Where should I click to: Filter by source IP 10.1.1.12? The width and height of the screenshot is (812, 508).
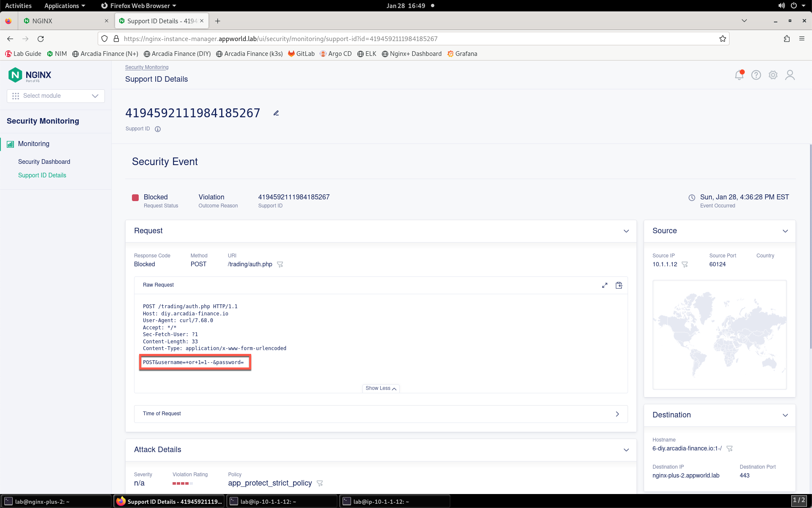pyautogui.click(x=685, y=264)
